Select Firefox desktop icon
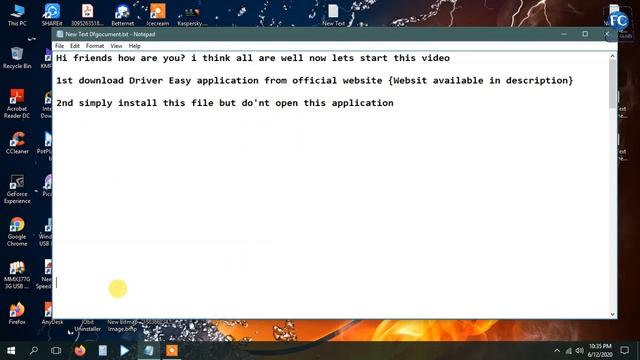Image resolution: width=640 pixels, height=360 pixels. tap(17, 313)
